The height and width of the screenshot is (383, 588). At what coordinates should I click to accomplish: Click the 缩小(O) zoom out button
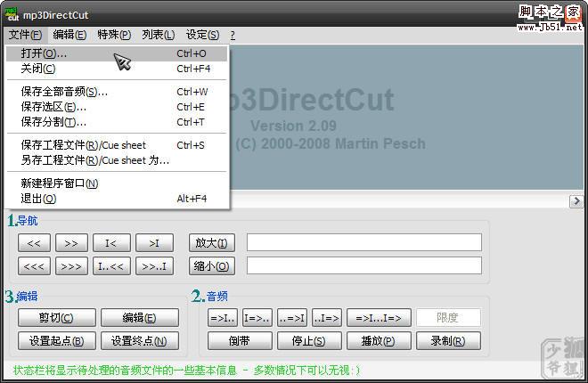212,266
